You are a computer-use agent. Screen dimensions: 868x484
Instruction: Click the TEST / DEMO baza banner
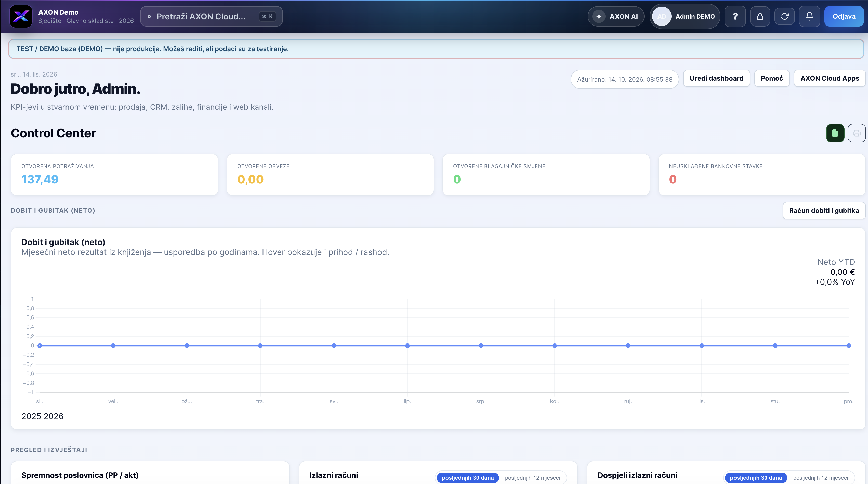(436, 49)
